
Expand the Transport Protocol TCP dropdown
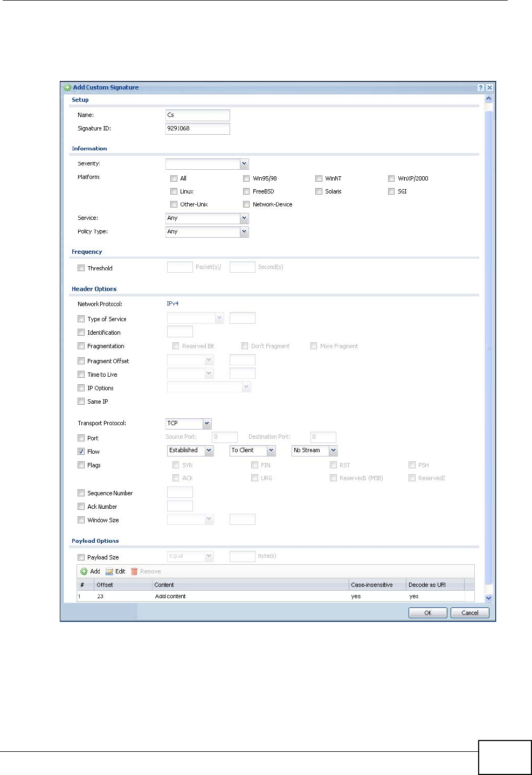207,424
